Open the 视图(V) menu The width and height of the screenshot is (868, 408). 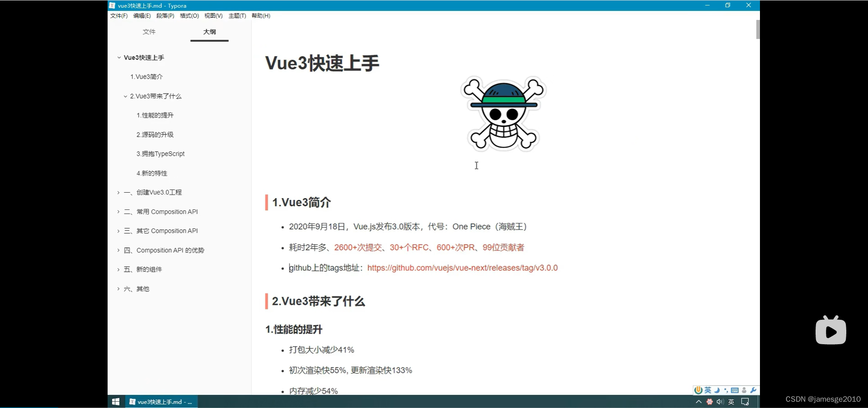tap(213, 16)
